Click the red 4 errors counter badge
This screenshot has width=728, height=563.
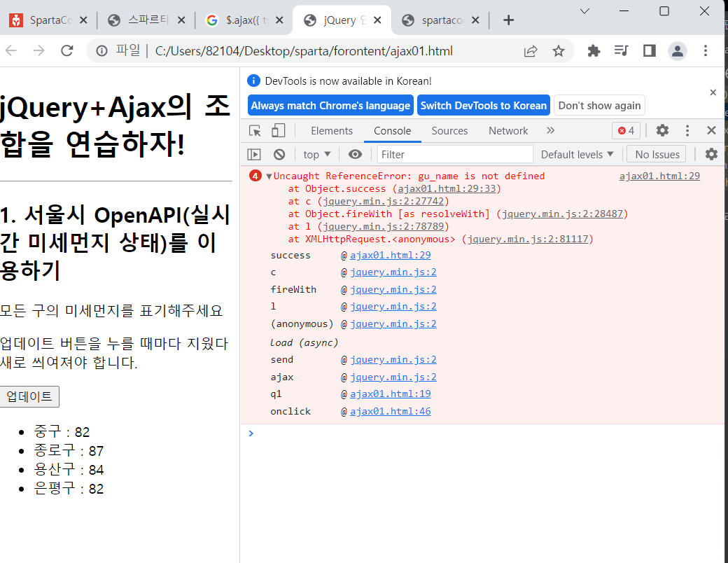pyautogui.click(x=626, y=130)
